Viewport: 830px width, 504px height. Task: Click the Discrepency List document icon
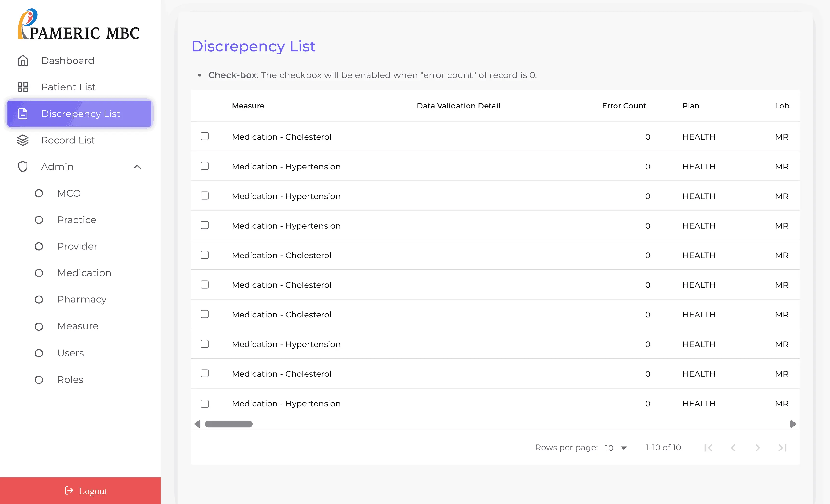click(x=23, y=114)
